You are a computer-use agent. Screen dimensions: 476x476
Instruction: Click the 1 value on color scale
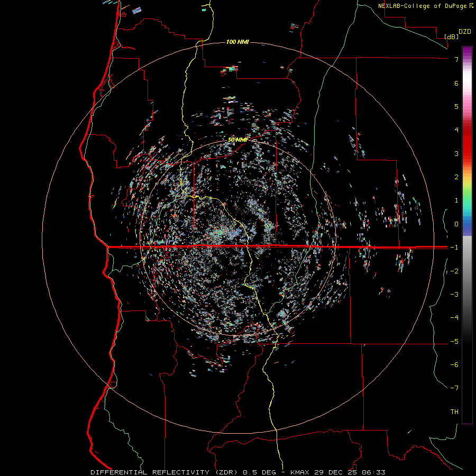click(456, 200)
